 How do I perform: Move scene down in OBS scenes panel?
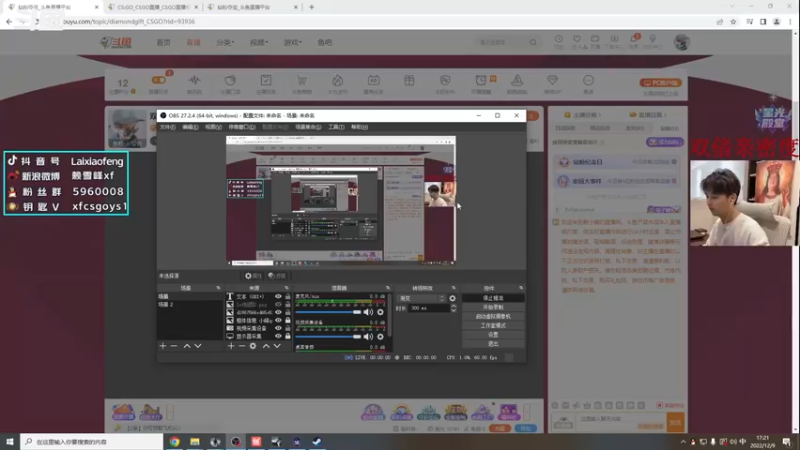click(198, 346)
